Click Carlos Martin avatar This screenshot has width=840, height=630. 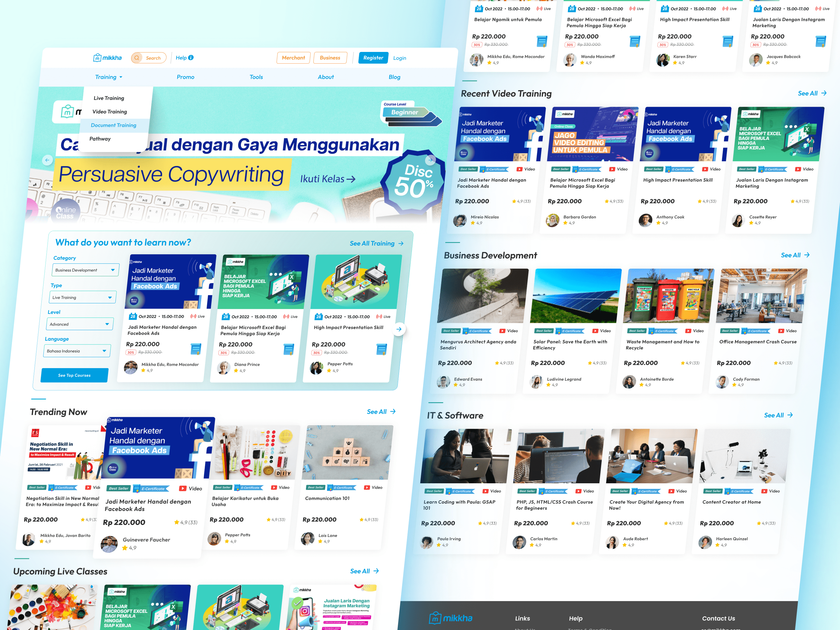pos(519,542)
